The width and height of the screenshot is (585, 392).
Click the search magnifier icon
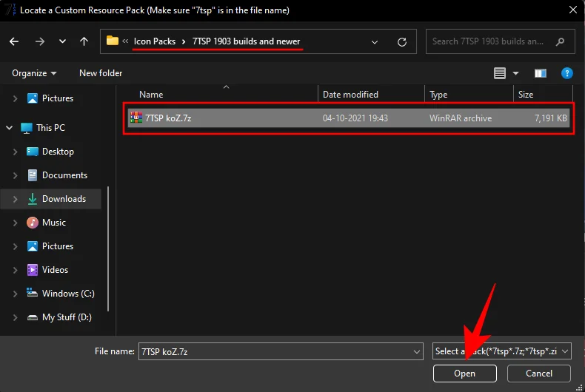click(x=561, y=41)
